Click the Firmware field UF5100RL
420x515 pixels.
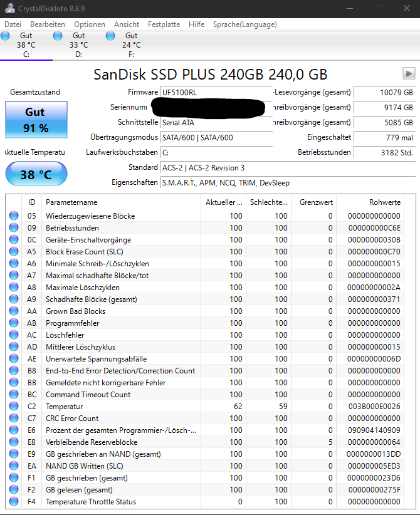tap(216, 92)
